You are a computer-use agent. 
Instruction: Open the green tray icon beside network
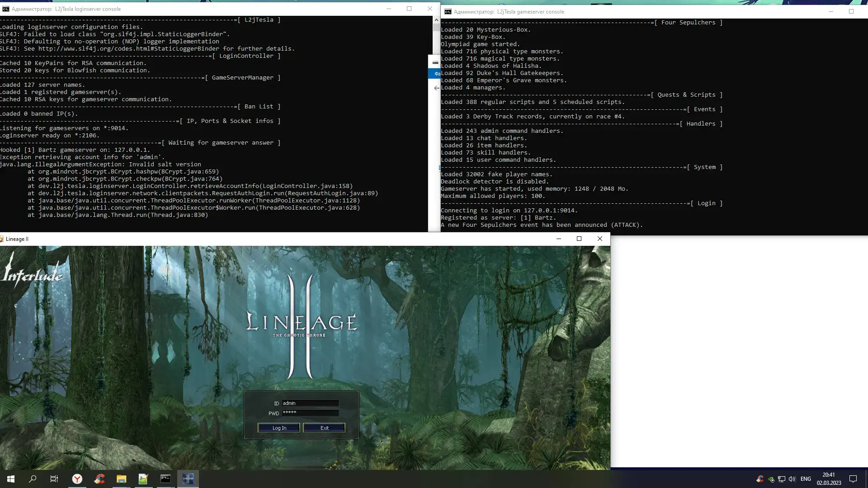[x=771, y=479]
